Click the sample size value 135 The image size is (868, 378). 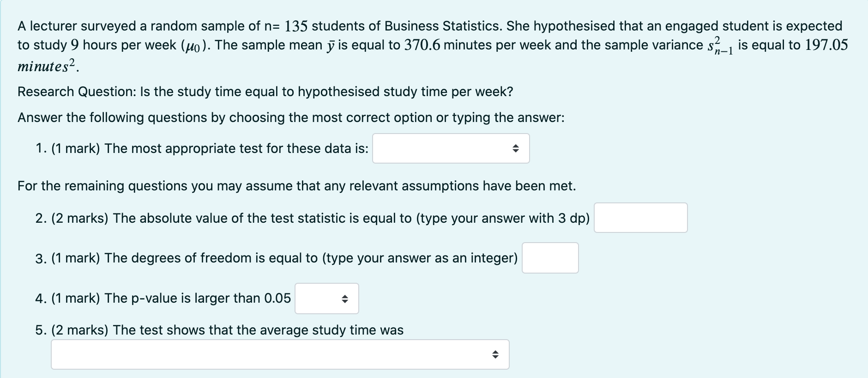[295, 26]
